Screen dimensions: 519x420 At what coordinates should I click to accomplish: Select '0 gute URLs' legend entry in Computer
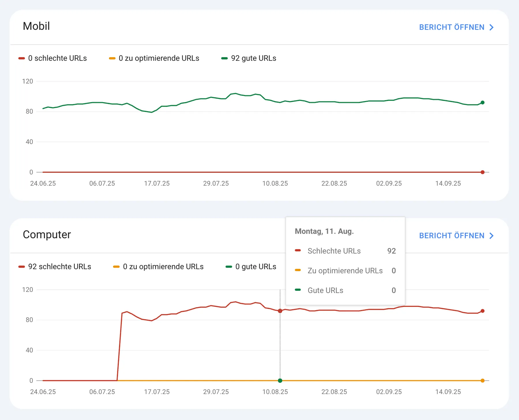point(251,267)
